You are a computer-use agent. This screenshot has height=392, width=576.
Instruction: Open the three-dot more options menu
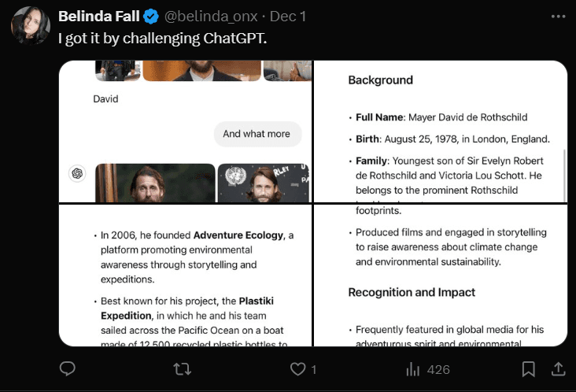pos(558,16)
